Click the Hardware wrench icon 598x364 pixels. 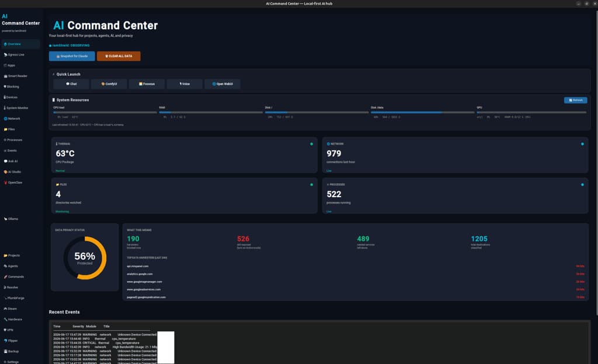click(x=5, y=320)
